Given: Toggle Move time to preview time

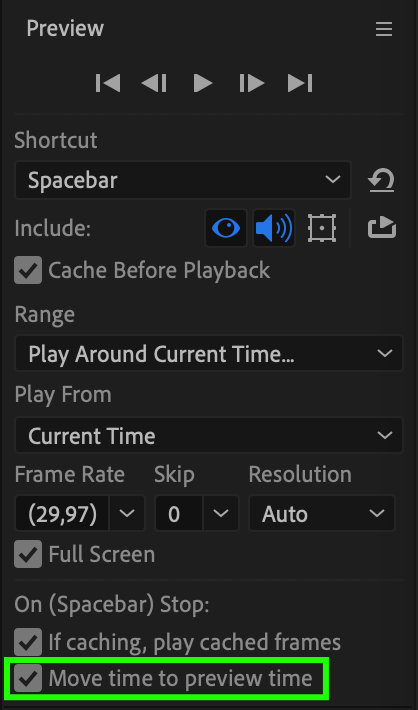Looking at the screenshot, I should pyautogui.click(x=28, y=678).
